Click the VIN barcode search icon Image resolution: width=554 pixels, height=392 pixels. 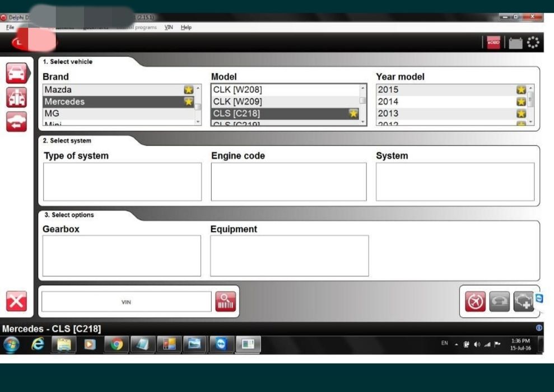[x=225, y=302]
